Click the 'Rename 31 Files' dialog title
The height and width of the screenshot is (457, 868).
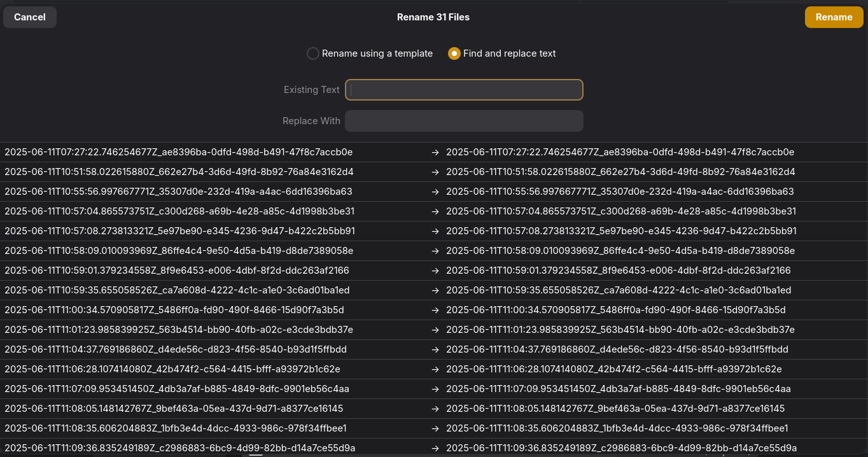(x=433, y=17)
